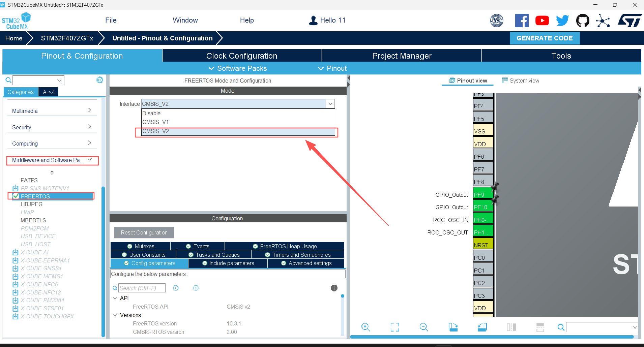Viewport: 644px width, 347px height.
Task: Click the user profile icon near Hello 11
Action: (313, 21)
